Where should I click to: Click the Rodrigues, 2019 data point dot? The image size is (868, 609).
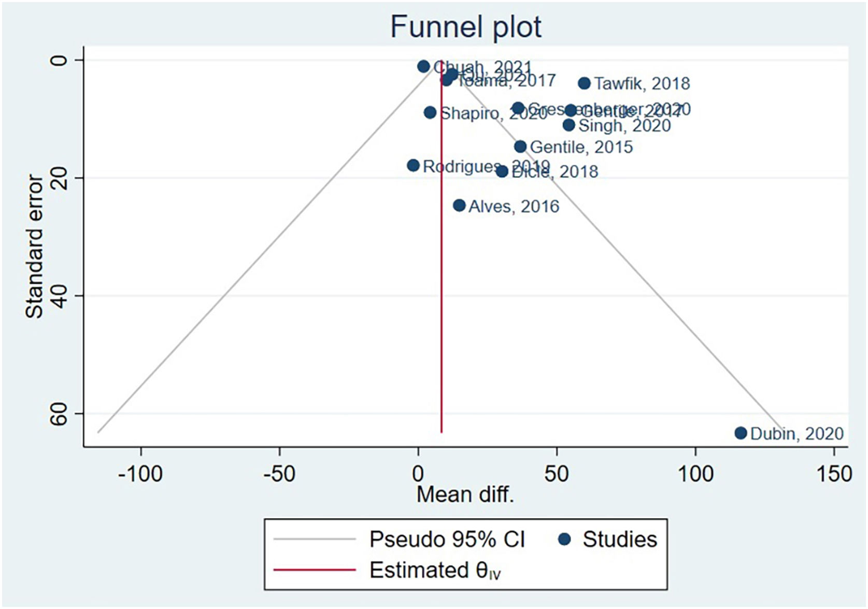pos(413,166)
